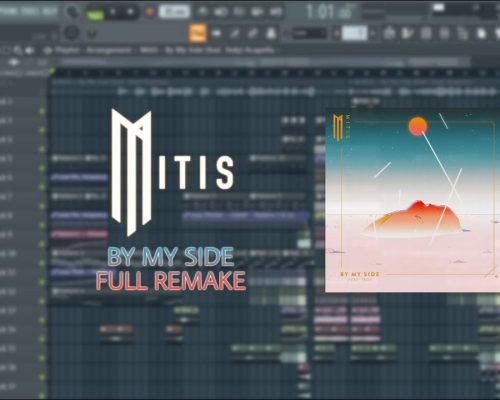Mute Track 2 with its green LED
This screenshot has width=500, height=400.
pos(42,111)
